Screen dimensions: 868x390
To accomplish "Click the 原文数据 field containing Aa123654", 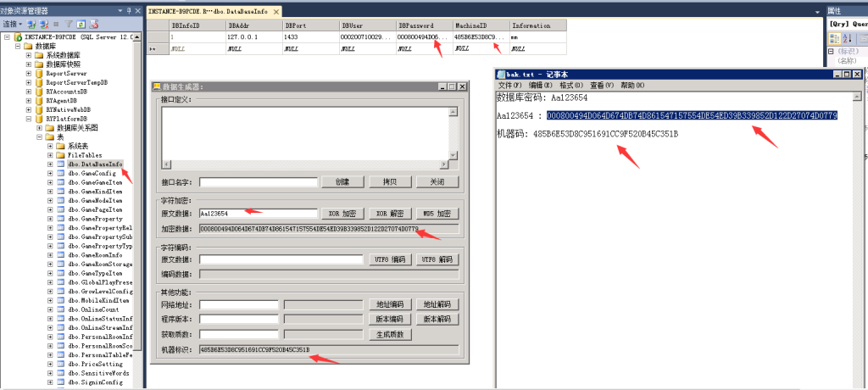I will click(x=258, y=214).
